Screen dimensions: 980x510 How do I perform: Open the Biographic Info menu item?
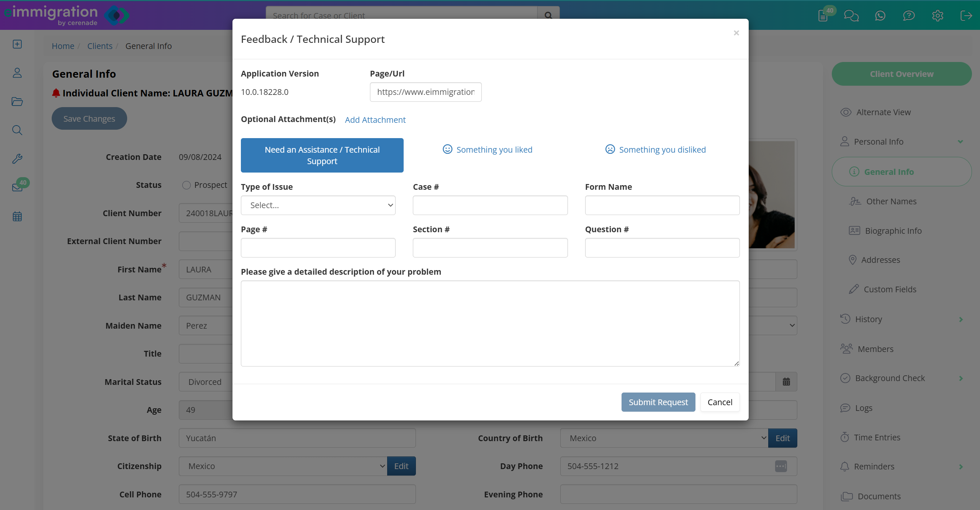coord(893,231)
